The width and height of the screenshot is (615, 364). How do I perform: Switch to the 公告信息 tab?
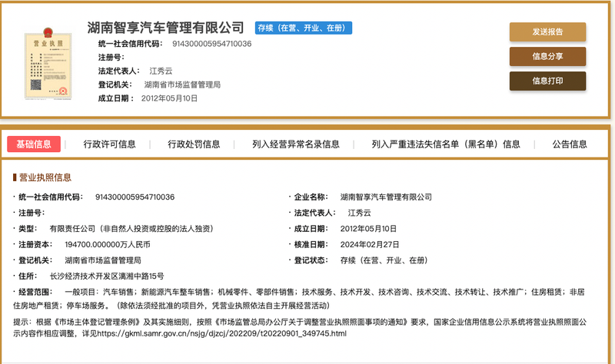[x=570, y=144]
